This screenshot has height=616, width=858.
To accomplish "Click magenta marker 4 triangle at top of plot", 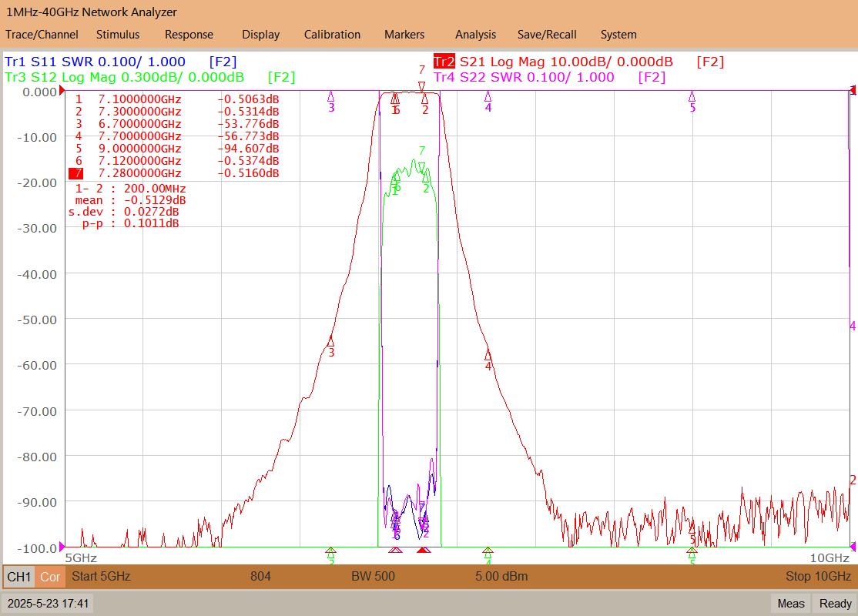I will click(x=488, y=97).
